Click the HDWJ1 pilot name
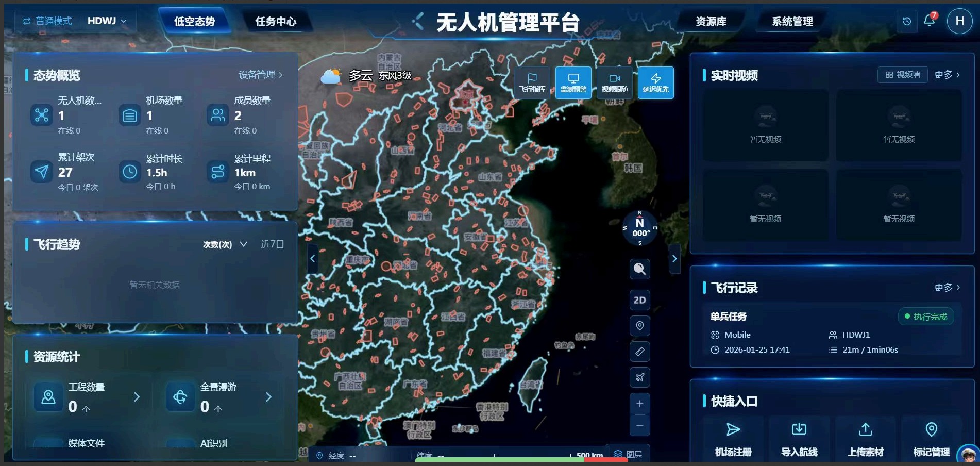The image size is (980, 466). tap(856, 335)
